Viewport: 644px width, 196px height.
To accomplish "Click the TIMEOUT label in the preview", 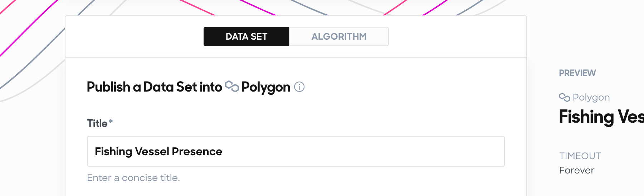I will click(580, 156).
